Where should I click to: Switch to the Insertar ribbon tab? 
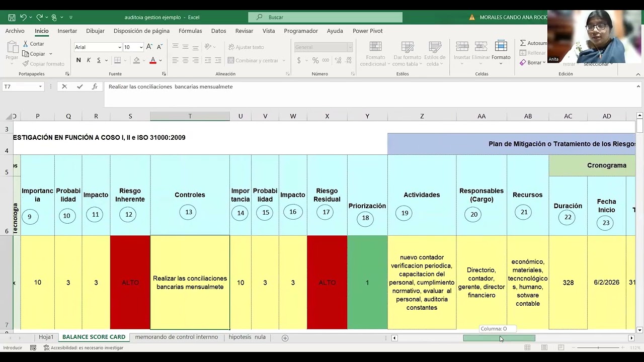pyautogui.click(x=67, y=31)
